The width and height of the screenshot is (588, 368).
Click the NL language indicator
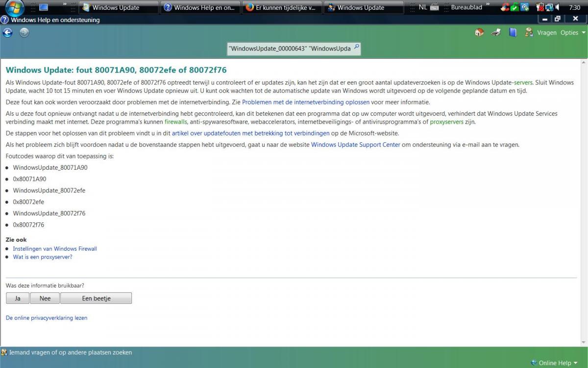423,7
